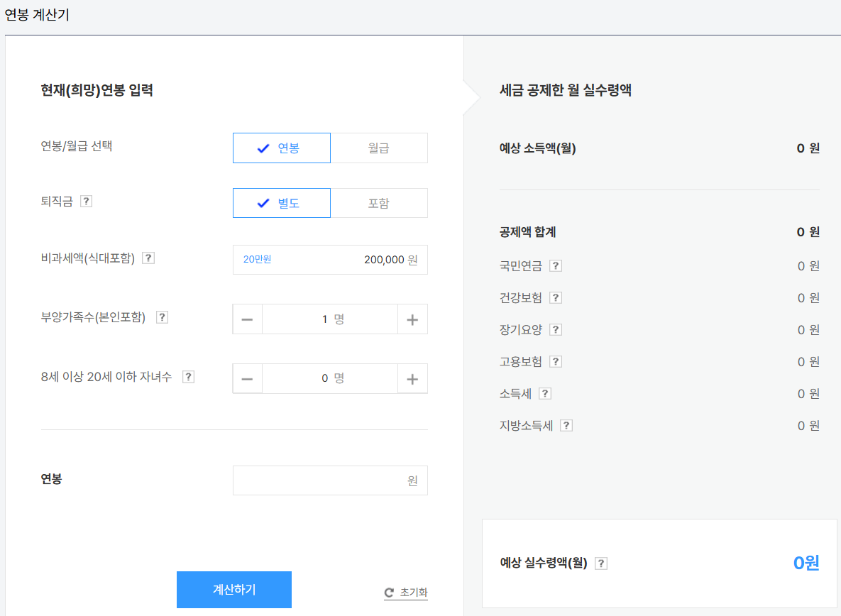Decrease 부양가족수 with minus button
This screenshot has width=841, height=616.
pos(247,319)
